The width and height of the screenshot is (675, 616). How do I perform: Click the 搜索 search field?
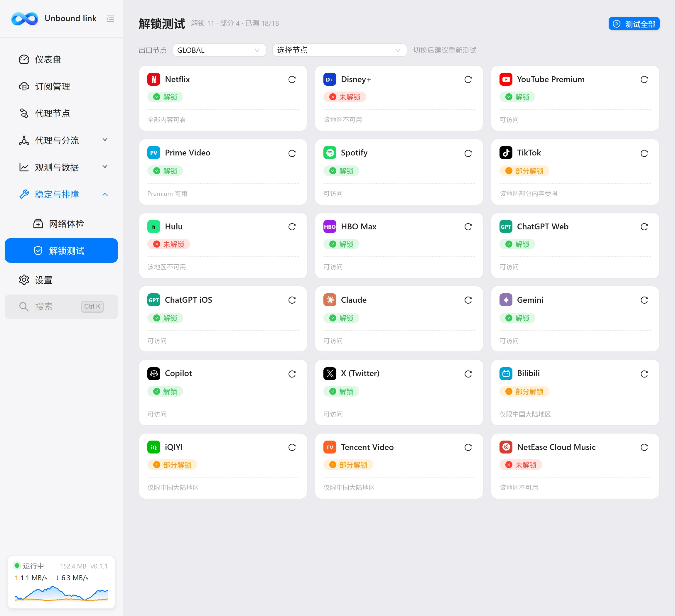(61, 307)
